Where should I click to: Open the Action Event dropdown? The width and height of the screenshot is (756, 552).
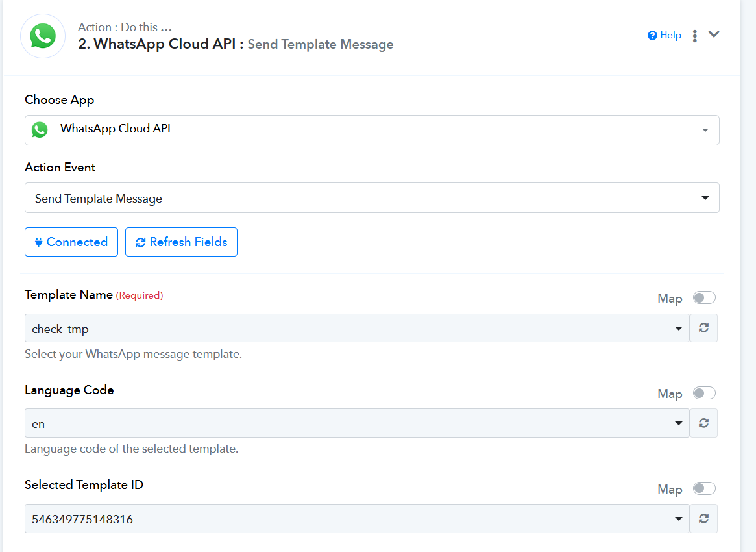tap(372, 197)
